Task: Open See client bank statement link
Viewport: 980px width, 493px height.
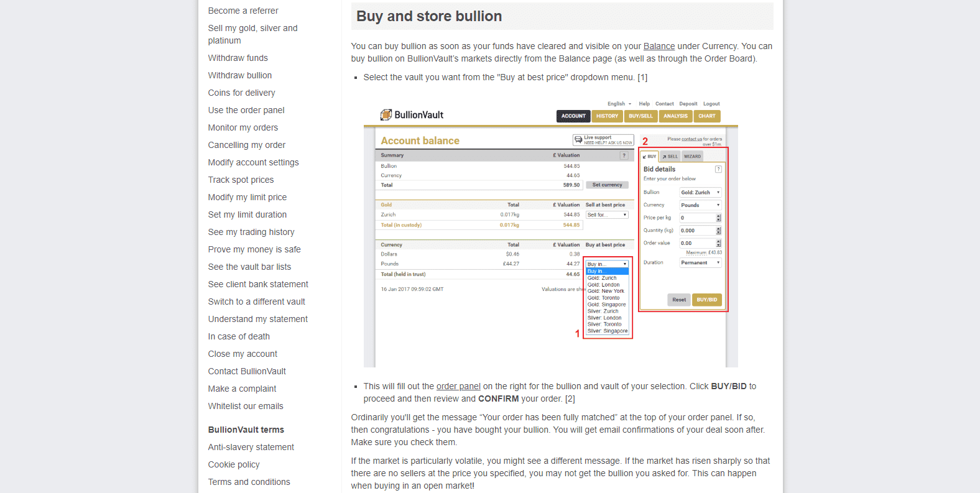Action: [258, 284]
